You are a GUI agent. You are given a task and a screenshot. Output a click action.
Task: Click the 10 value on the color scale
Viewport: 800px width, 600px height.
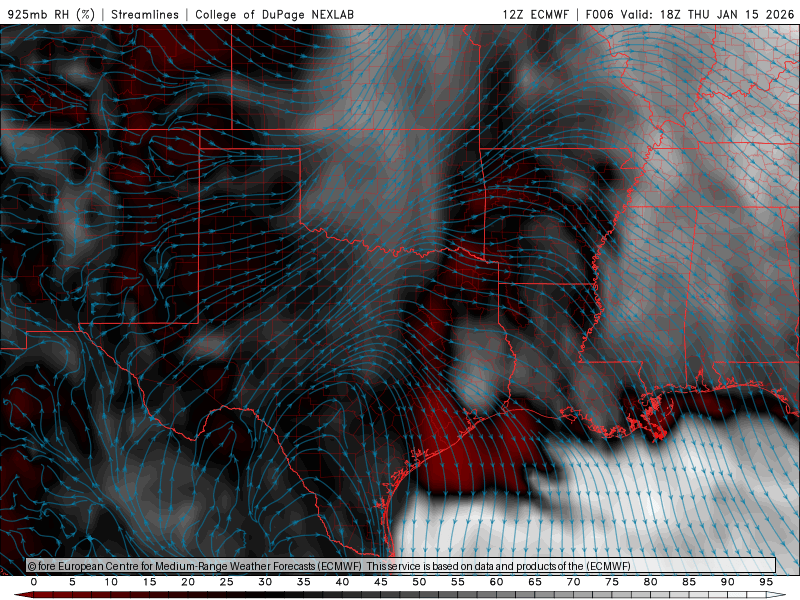111,582
